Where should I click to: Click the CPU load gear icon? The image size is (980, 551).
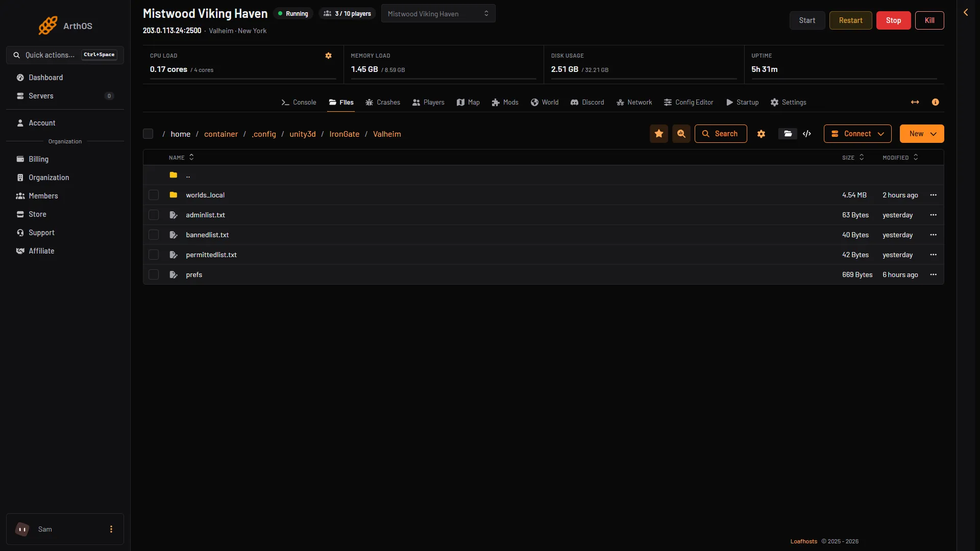(329, 56)
